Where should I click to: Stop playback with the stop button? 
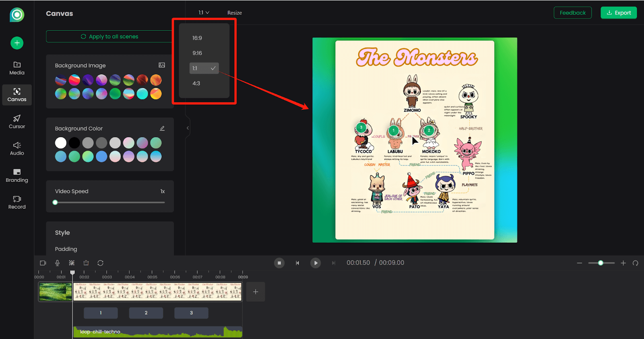click(279, 263)
